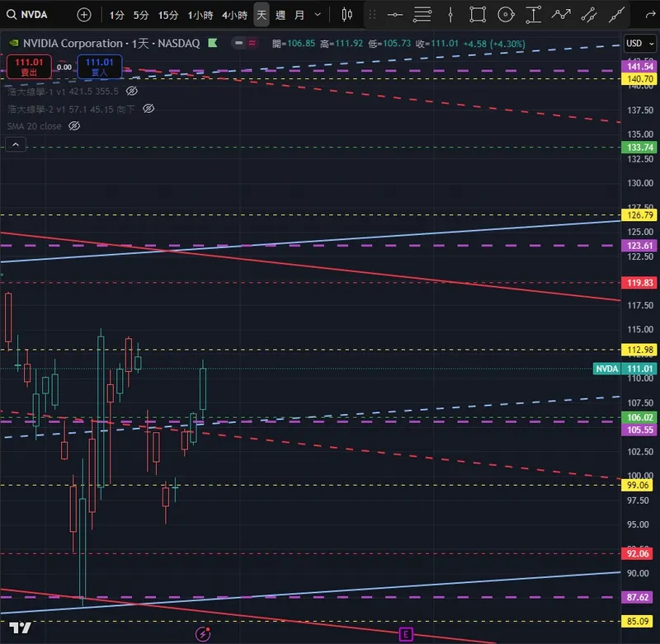Expand the timeframe dropdown chevron
The width and height of the screenshot is (660, 644).
pos(318,15)
